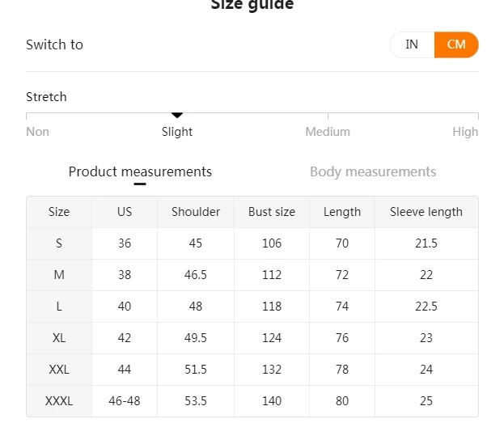Click the 46-48 US size cell
The width and height of the screenshot is (504, 423).
pos(125,401)
